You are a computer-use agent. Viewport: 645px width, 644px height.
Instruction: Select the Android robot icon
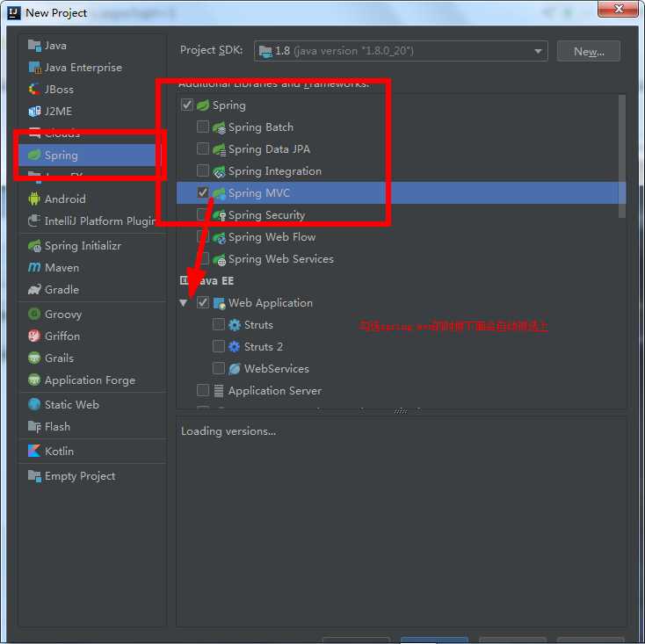(34, 199)
